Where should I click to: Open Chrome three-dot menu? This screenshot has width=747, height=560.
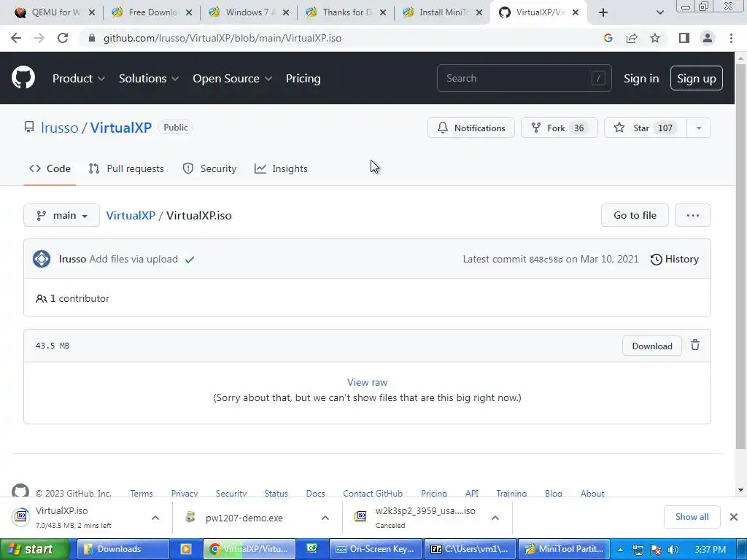click(731, 38)
